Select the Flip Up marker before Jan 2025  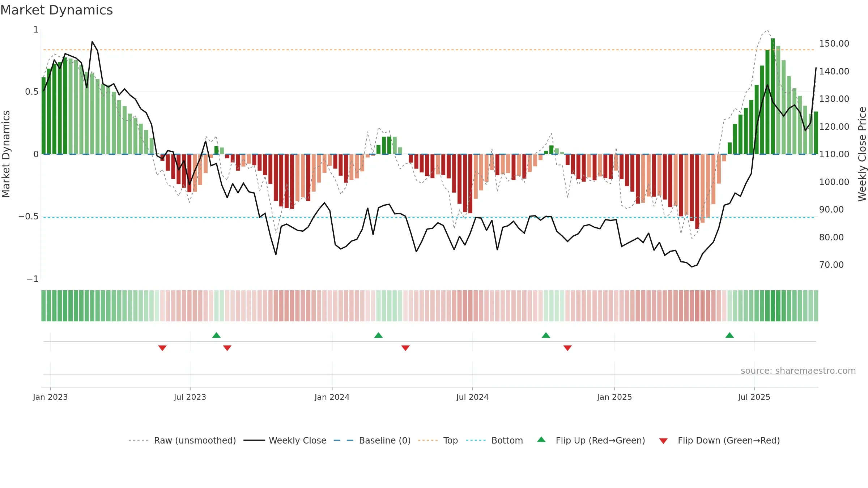(x=546, y=335)
